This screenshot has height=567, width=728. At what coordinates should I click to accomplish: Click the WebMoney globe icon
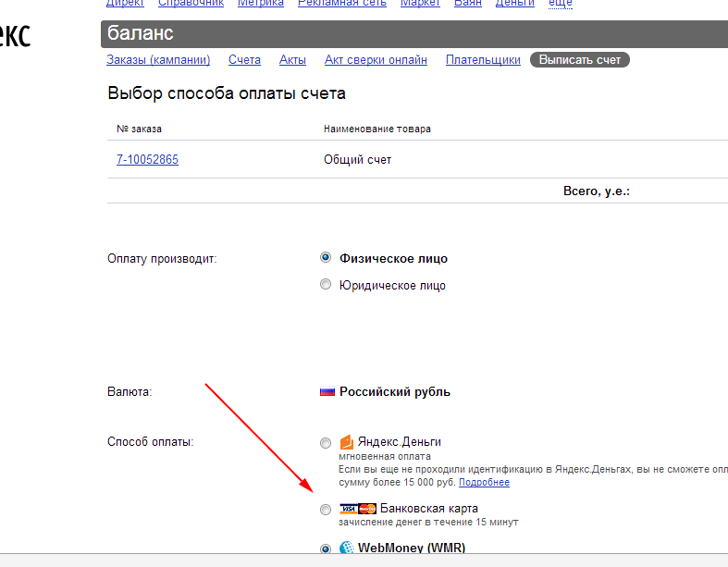coord(346,548)
